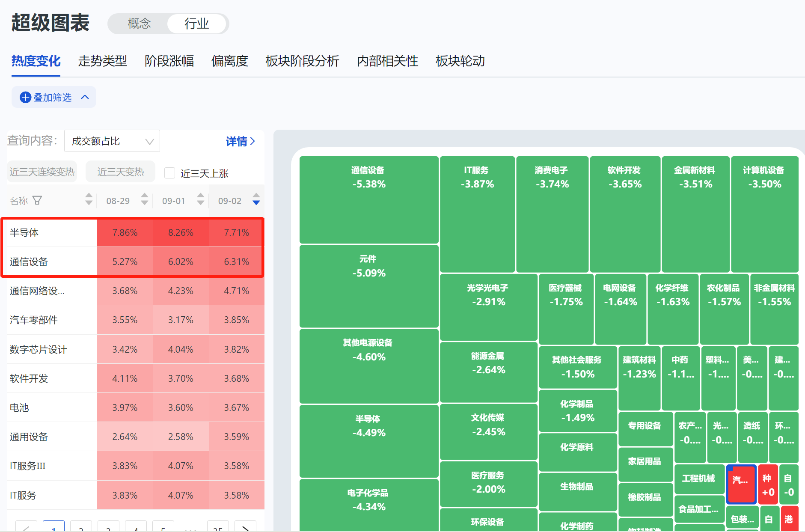Screen dimensions: 805x532
Task: Enable the 近三天上涨 checkbox
Action: coord(170,173)
